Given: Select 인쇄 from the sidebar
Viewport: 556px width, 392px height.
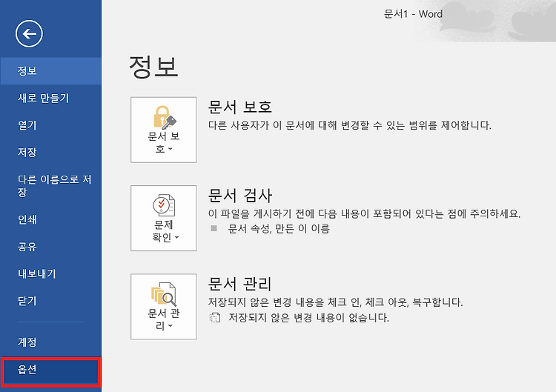Looking at the screenshot, I should pos(50,220).
